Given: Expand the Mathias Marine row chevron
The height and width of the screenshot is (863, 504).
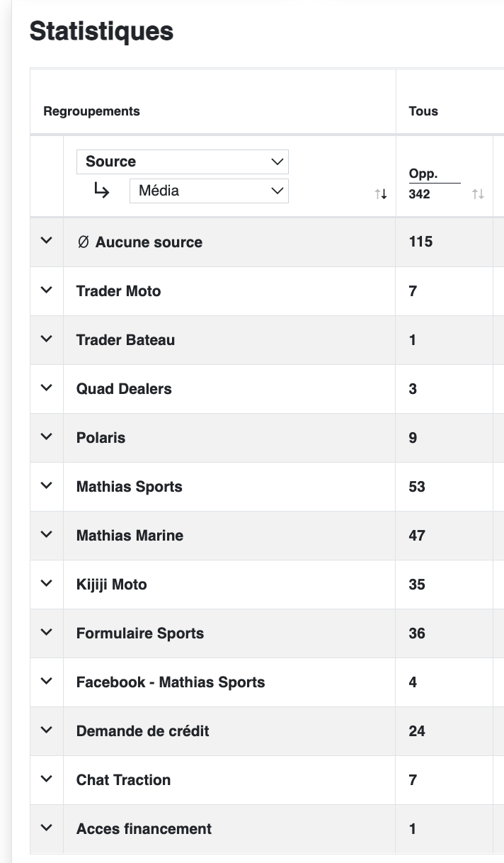Looking at the screenshot, I should coord(47,534).
